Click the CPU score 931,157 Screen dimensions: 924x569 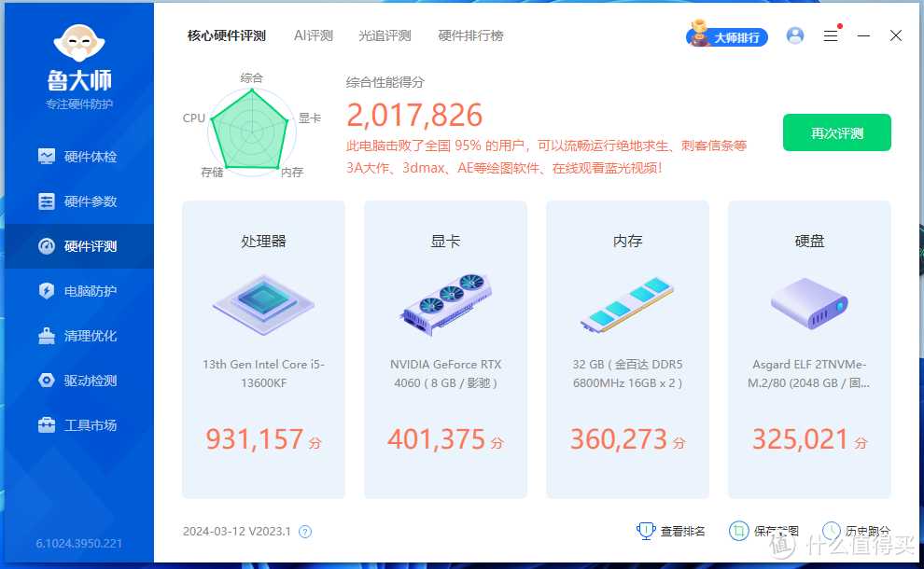pos(255,439)
